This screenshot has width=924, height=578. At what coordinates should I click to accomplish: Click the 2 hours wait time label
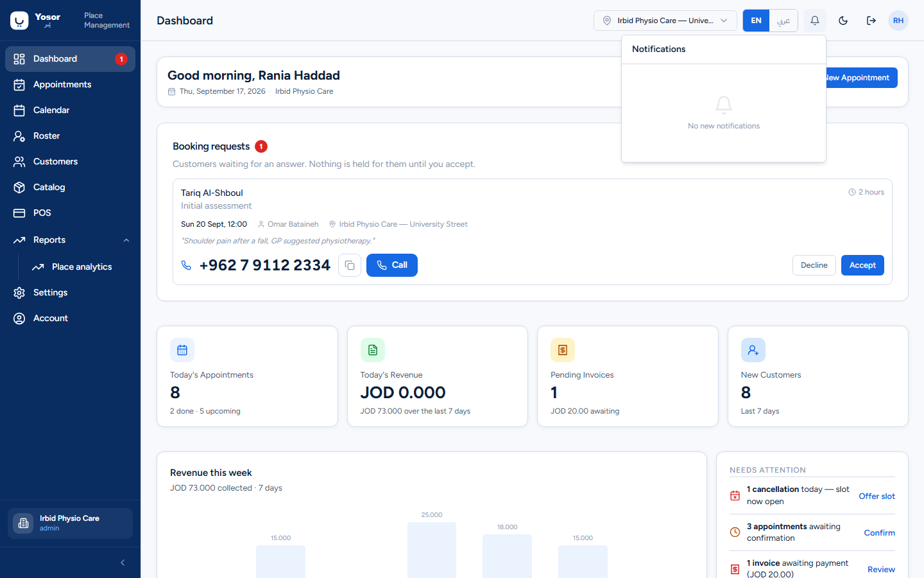coord(866,192)
